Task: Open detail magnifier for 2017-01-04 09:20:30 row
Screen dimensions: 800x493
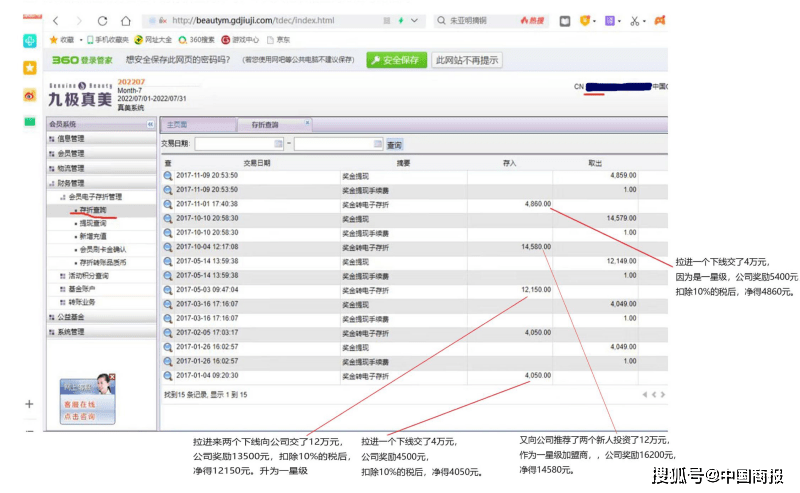Action: [168, 374]
